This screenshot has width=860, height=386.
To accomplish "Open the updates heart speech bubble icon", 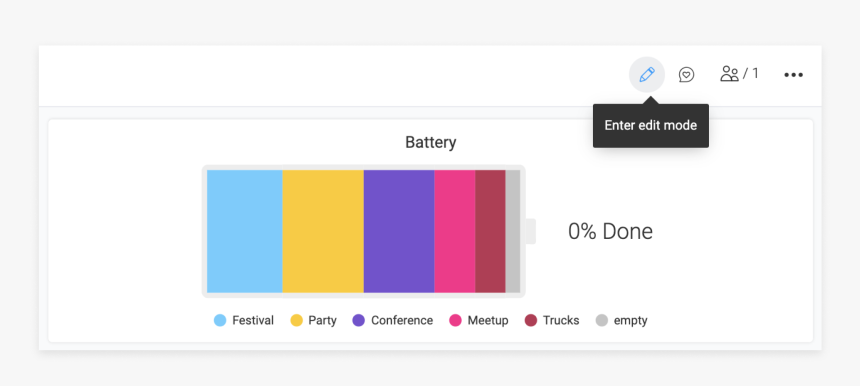I will (x=686, y=74).
